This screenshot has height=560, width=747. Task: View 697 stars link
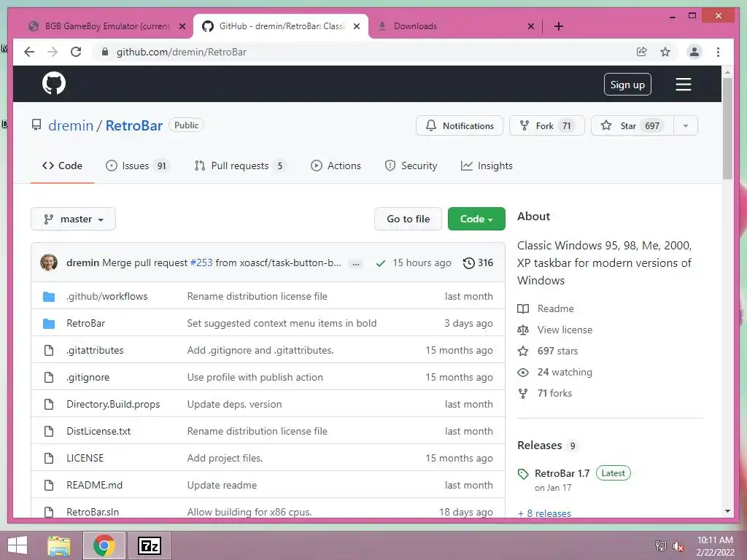coord(557,351)
